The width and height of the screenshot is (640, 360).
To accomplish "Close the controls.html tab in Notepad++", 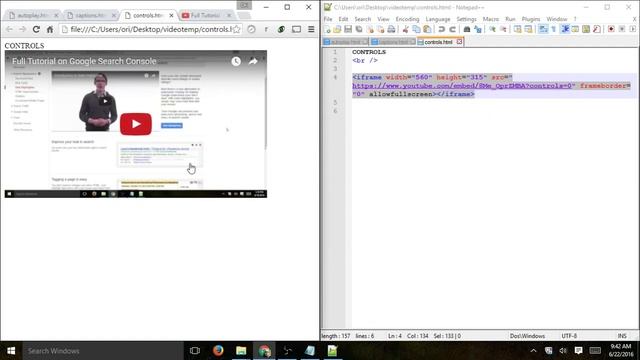I will point(459,42).
